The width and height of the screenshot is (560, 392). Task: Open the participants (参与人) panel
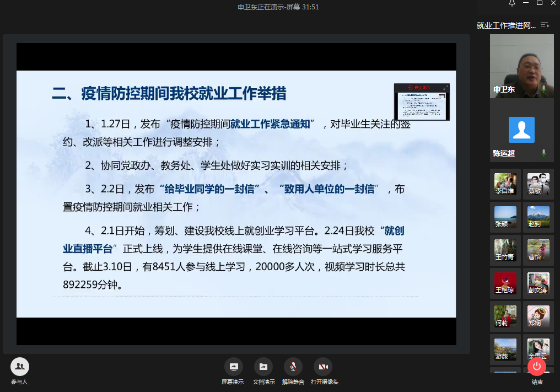click(x=20, y=367)
